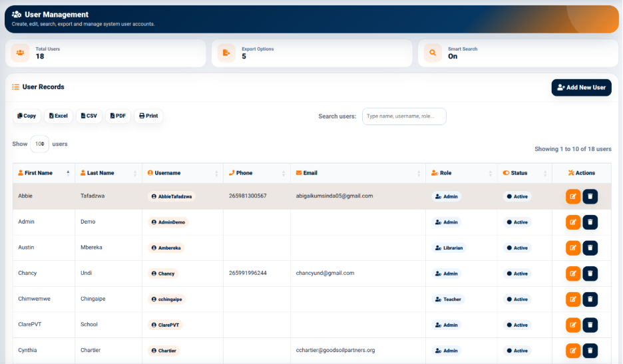Export users to Excel
623x364 pixels.
point(59,116)
